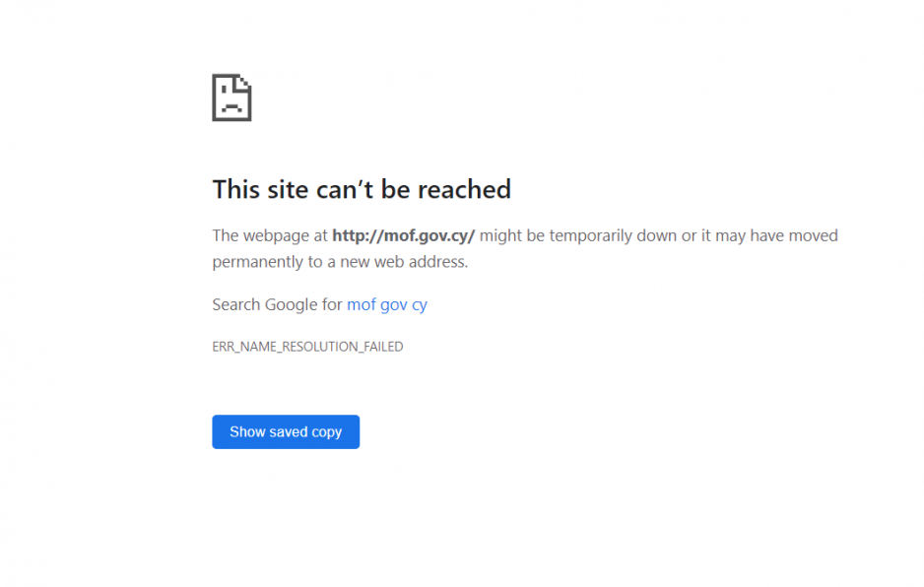
Task: Open the mof gov cy search link
Action: click(x=387, y=304)
